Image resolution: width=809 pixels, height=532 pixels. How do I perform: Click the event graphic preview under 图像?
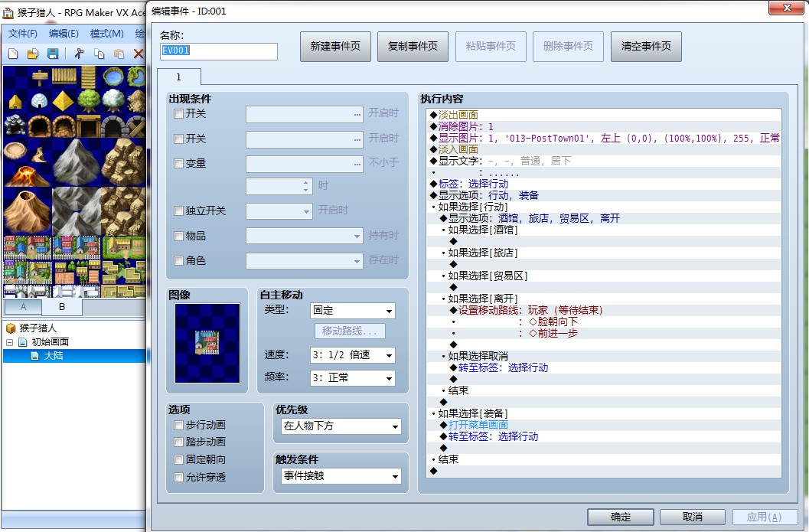tap(207, 343)
